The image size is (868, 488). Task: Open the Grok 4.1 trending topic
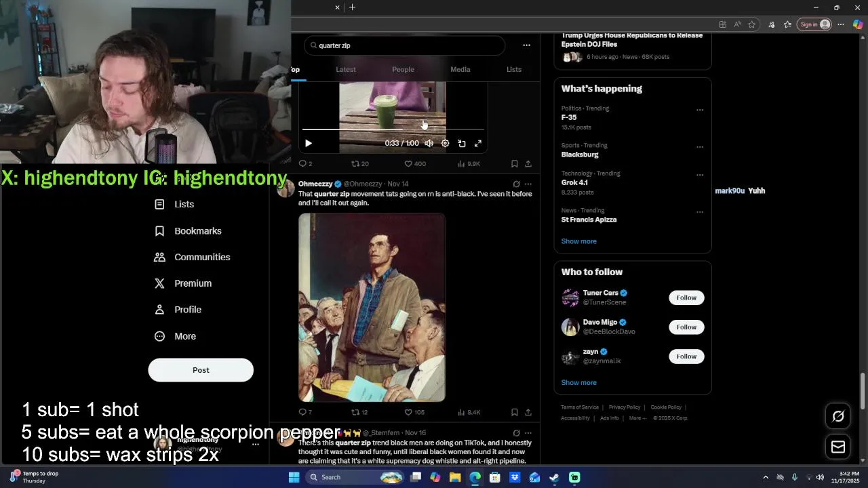(x=574, y=182)
